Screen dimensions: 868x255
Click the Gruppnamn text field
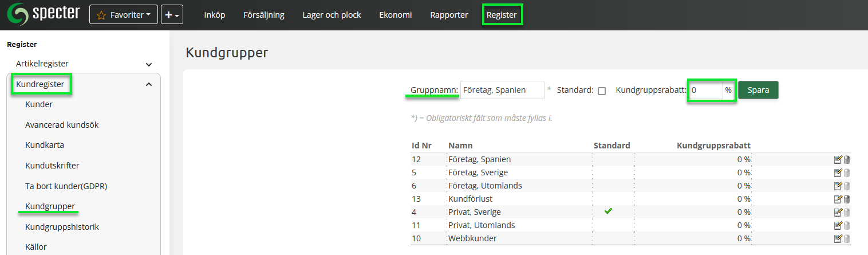click(x=502, y=90)
